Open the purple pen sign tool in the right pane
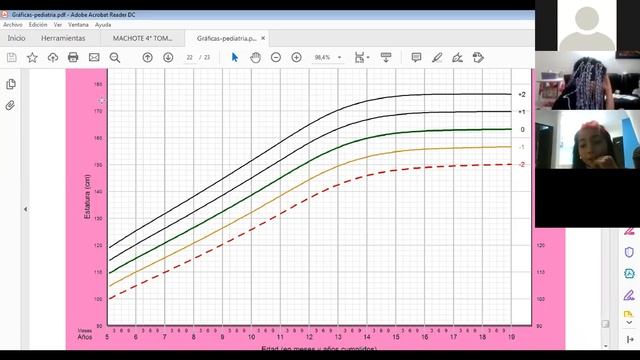Viewport: 640px width, 360px height. [x=629, y=295]
